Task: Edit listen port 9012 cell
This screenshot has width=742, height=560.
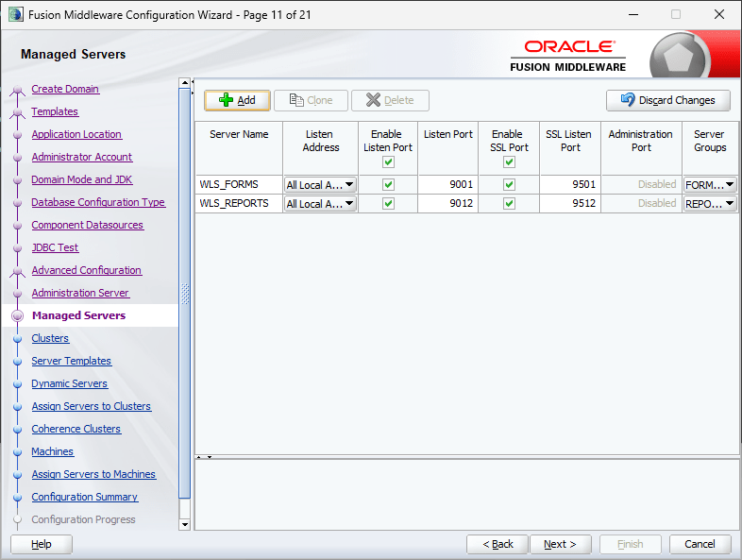Action: (447, 204)
